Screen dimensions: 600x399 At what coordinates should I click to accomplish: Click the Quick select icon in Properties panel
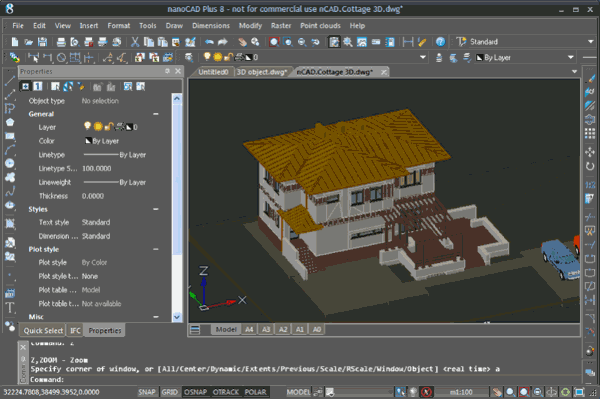pos(81,86)
